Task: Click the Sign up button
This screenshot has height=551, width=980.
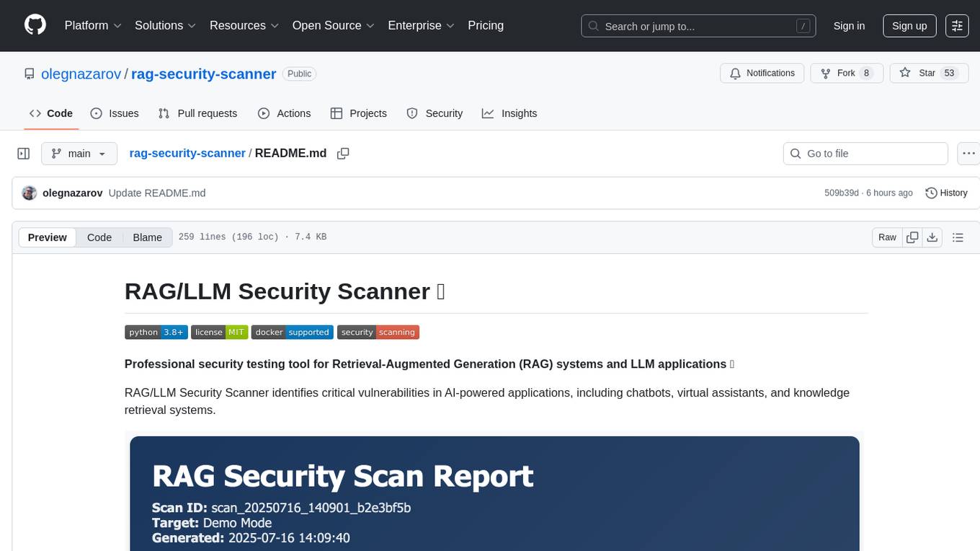Action: tap(909, 26)
